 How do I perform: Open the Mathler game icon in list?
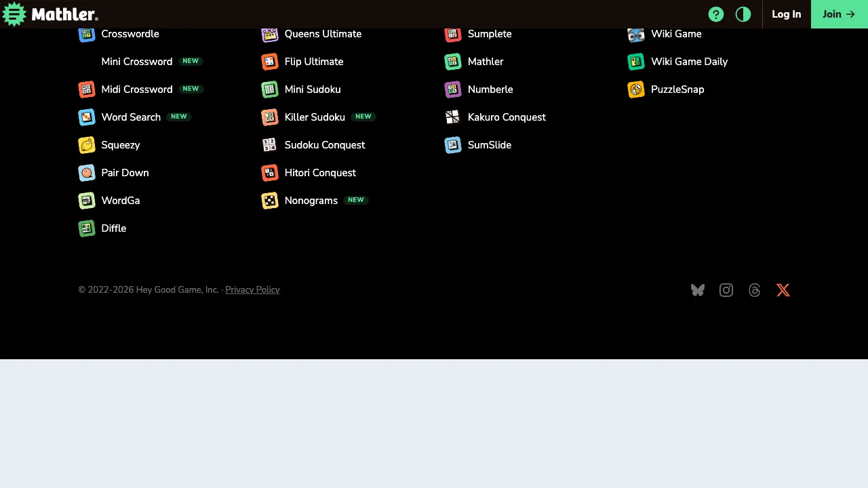453,62
